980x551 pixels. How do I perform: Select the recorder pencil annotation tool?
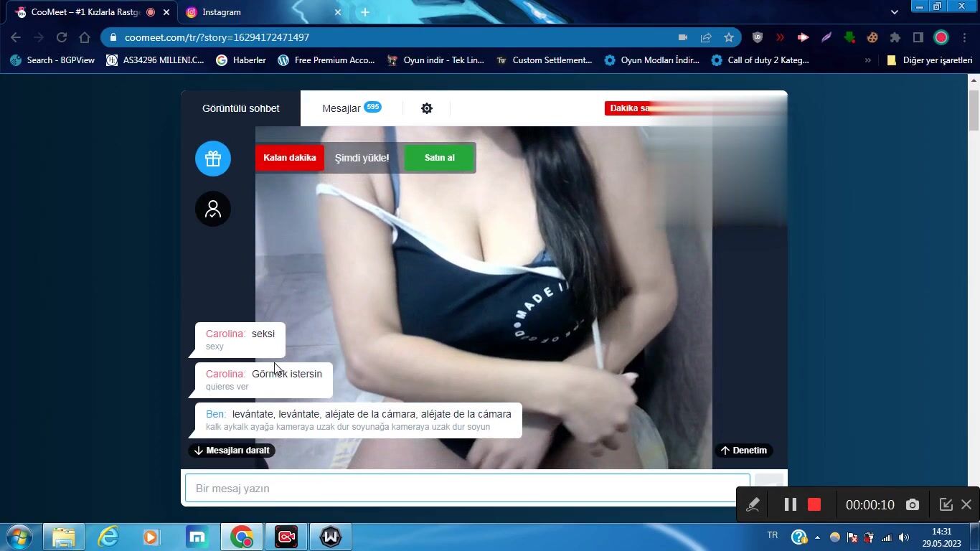click(753, 504)
